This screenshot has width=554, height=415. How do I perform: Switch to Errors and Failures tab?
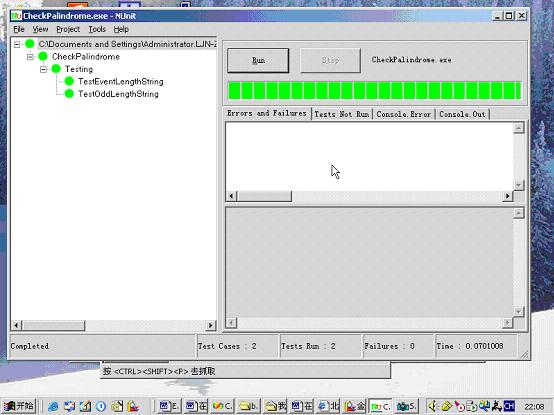pos(267,113)
